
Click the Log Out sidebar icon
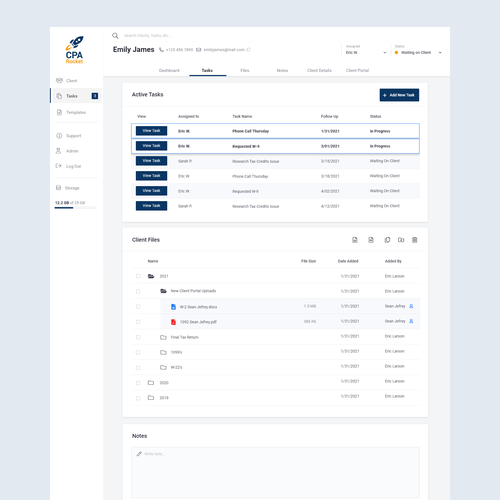point(58,166)
